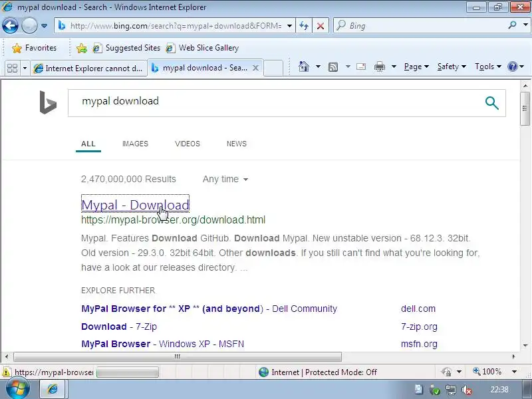This screenshot has width=532, height=399.
Task: Click the 7-zip.org source text
Action: [419, 327]
